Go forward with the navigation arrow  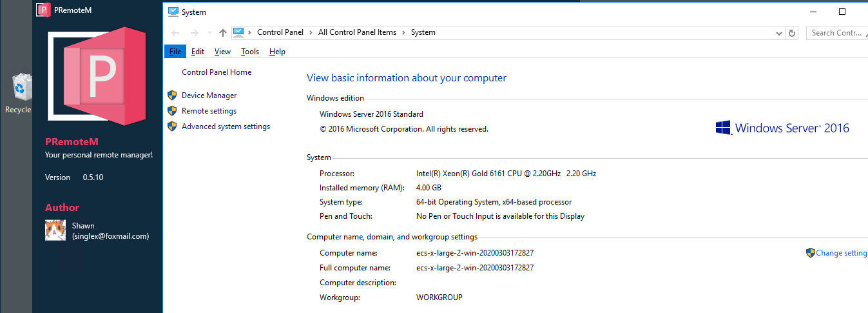tap(195, 32)
